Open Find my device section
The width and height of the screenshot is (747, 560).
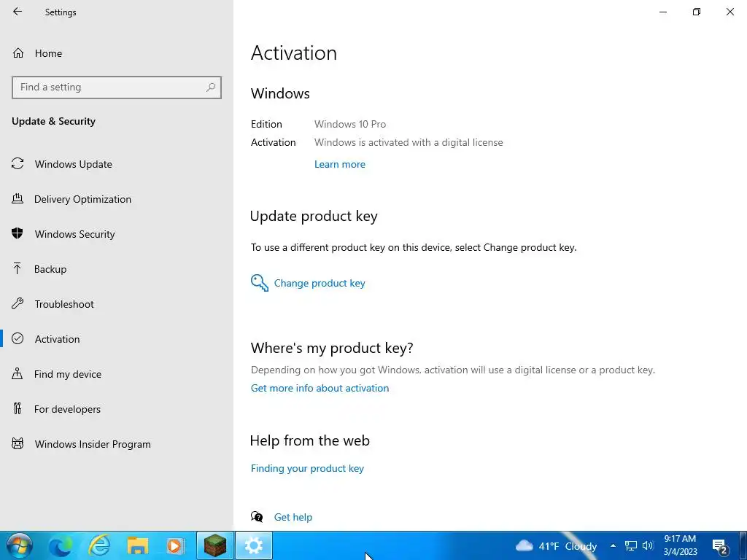click(x=117, y=374)
